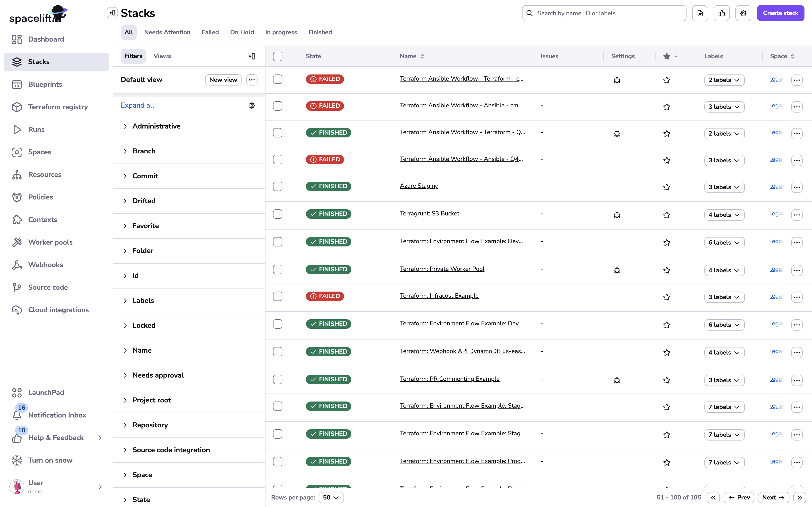Open the Notification Inbox bell
The height and width of the screenshot is (507, 812).
tap(17, 415)
